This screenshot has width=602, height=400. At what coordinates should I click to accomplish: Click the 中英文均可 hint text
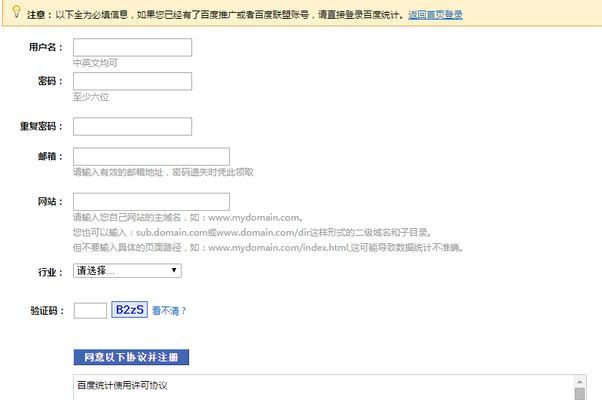coord(95,63)
